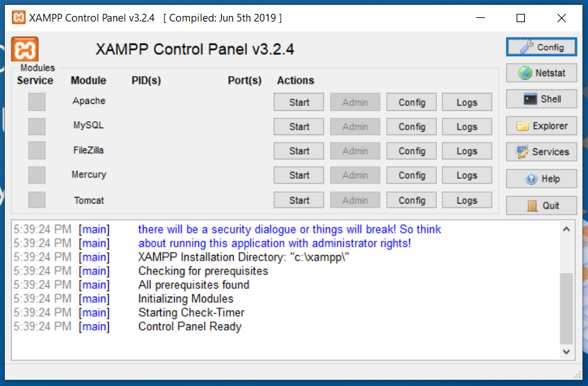588x386 pixels.
Task: Click the disabled MySQL Admin button
Action: [355, 127]
